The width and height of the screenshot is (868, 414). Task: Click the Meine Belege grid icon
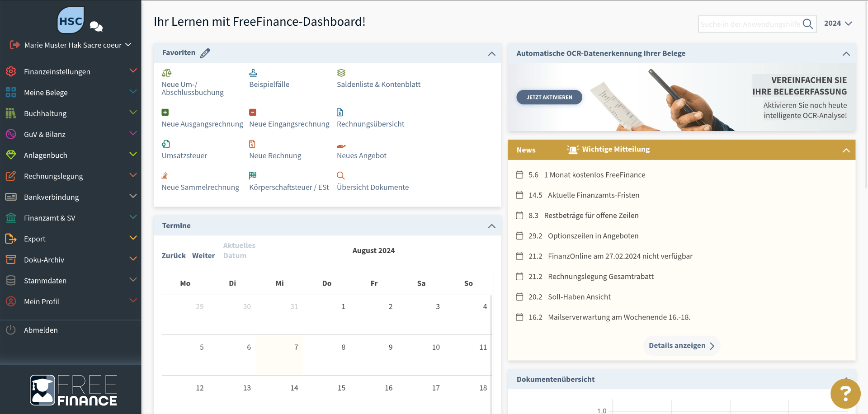[x=11, y=92]
